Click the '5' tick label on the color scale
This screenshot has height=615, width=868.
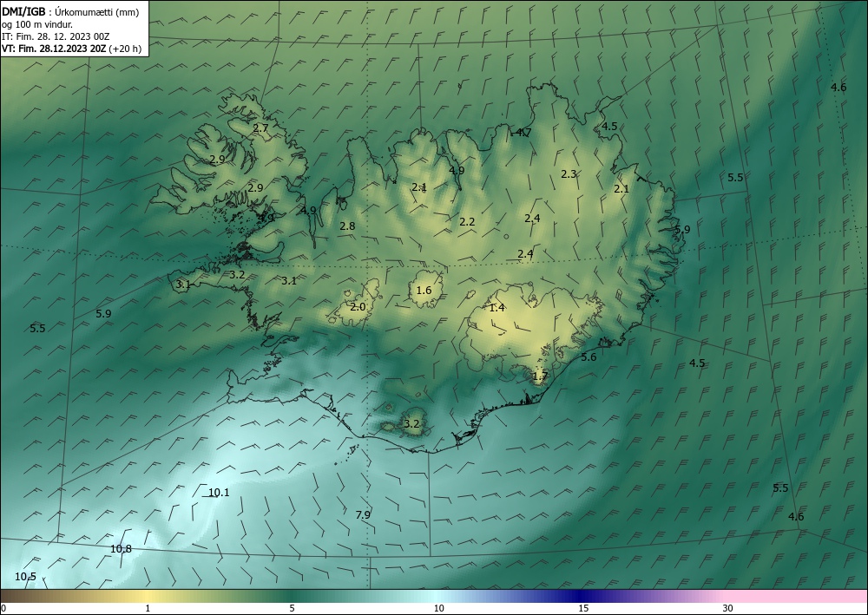[x=293, y=609]
